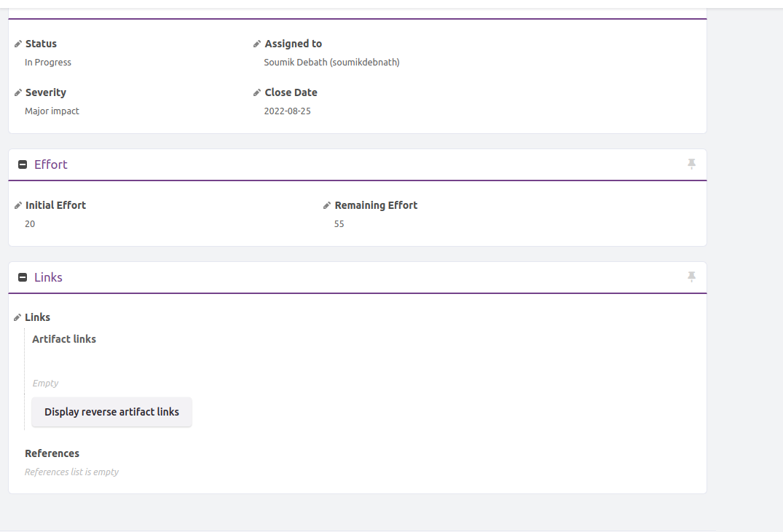Display reverse artifact links
The width and height of the screenshot is (783, 532).
(x=112, y=412)
